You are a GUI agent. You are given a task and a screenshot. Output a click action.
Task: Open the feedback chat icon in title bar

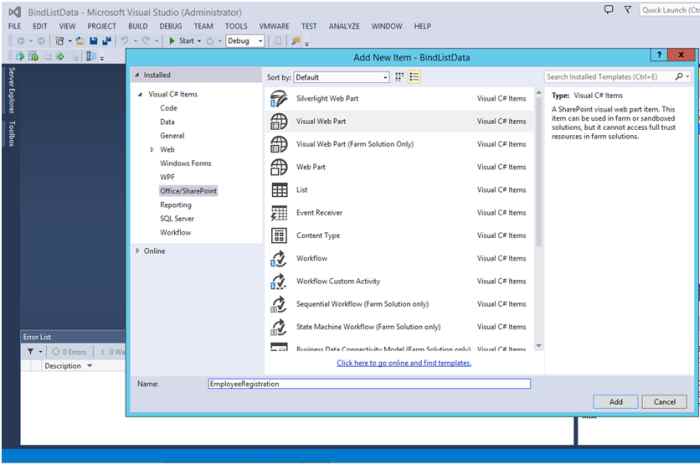(608, 10)
